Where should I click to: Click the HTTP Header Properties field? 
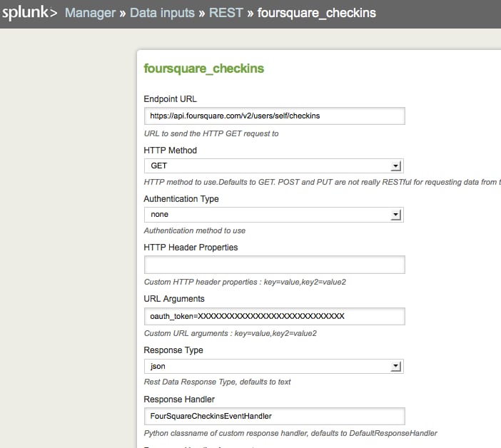(275, 265)
